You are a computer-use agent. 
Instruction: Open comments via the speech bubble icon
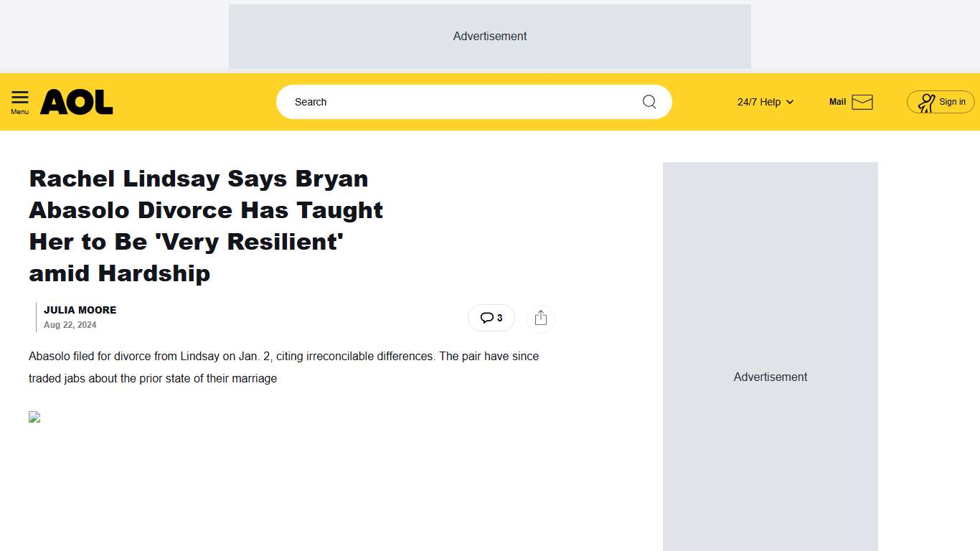486,318
